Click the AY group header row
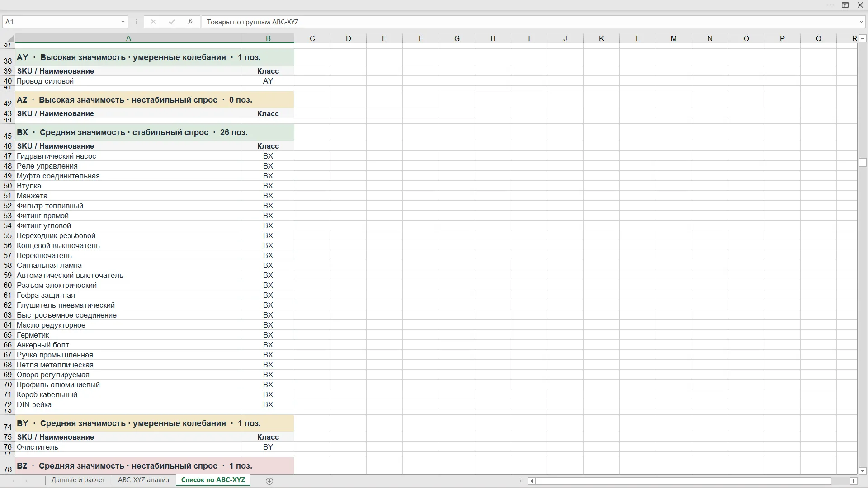Image resolution: width=868 pixels, height=488 pixels. (155, 57)
